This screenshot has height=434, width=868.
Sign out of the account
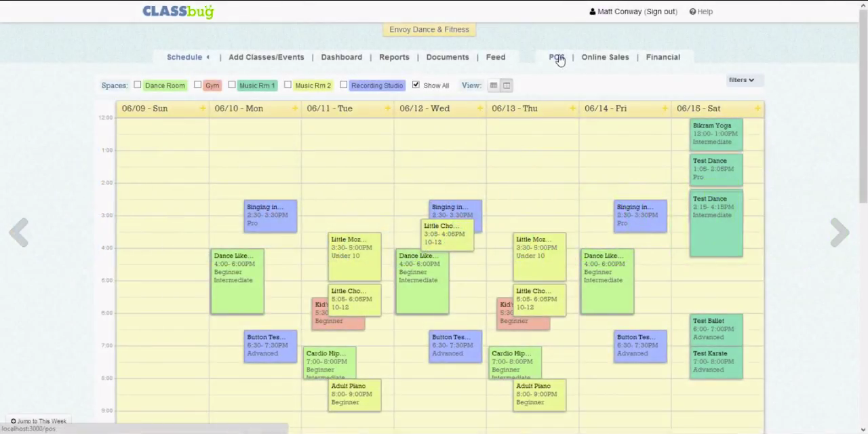660,12
